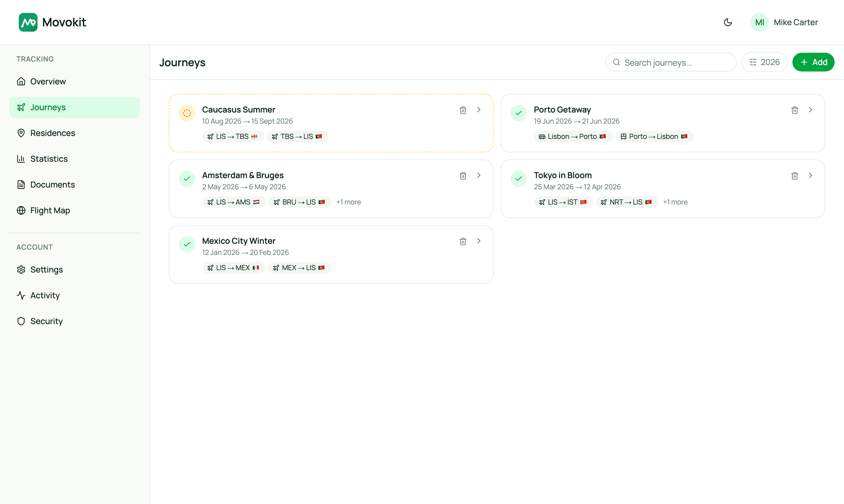This screenshot has width=844, height=504.
Task: Select the LIS → MEX flight chip
Action: pyautogui.click(x=234, y=268)
